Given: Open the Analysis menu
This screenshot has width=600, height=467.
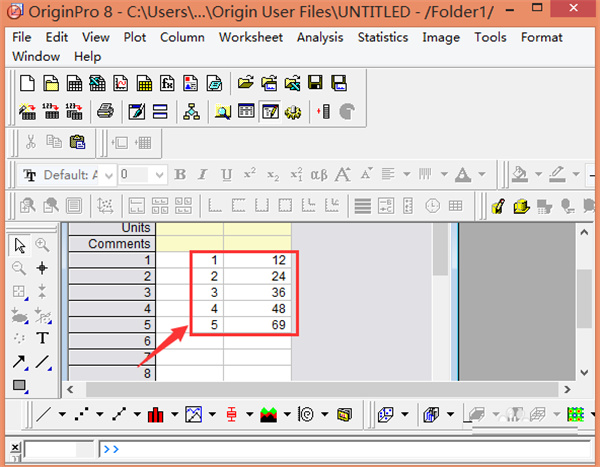Looking at the screenshot, I should click(x=319, y=37).
